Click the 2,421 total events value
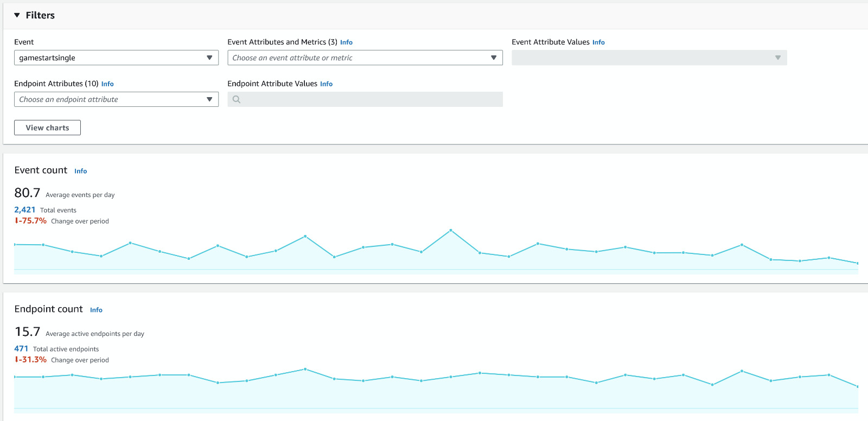 [25, 209]
